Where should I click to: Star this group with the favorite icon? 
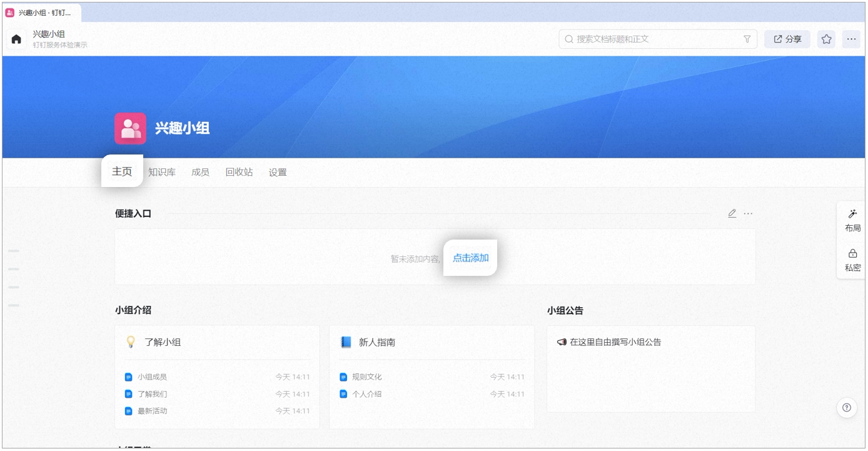pos(827,39)
